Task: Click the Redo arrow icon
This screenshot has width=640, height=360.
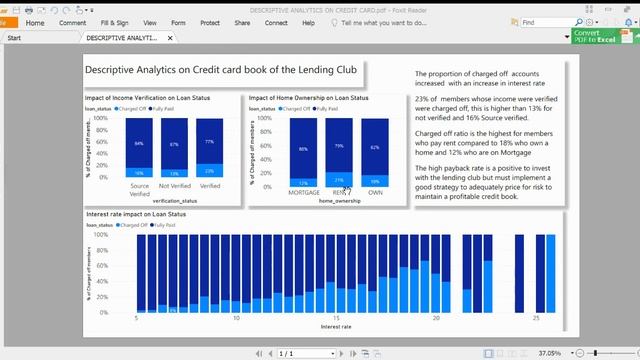Action: (x=67, y=10)
